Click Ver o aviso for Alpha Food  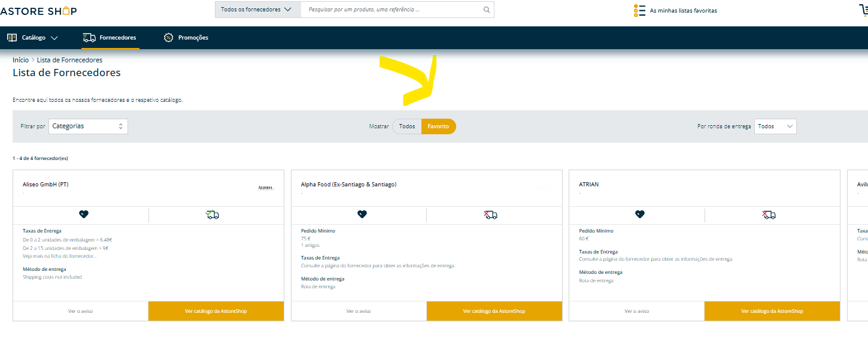(x=359, y=311)
